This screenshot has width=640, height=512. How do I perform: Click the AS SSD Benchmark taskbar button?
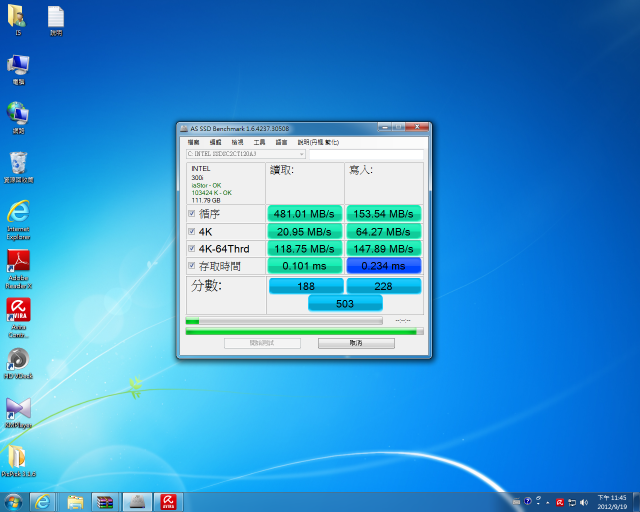137,502
